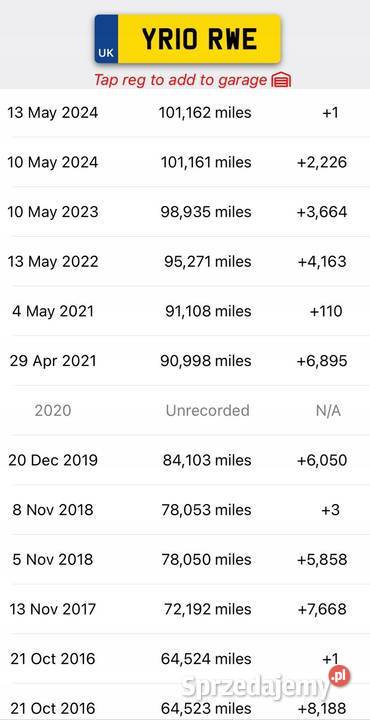
Task: Select the 13 May 2024 mileage row
Action: tap(185, 112)
